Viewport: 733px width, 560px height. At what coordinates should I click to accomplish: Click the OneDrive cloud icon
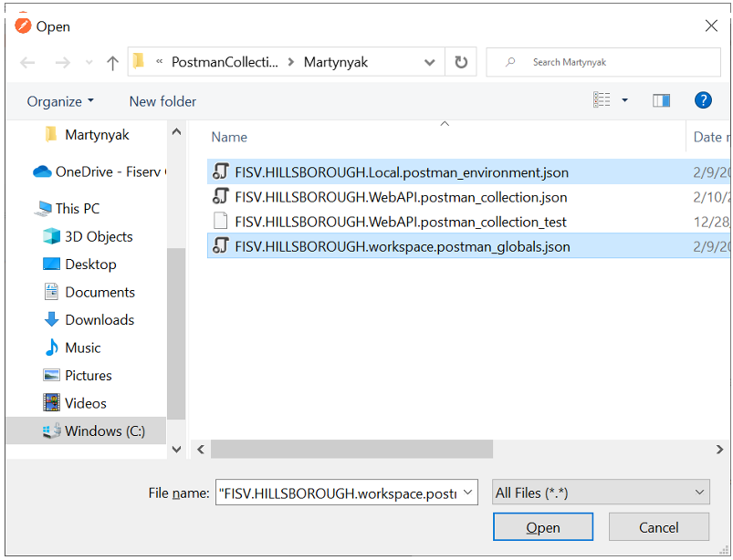click(x=42, y=171)
